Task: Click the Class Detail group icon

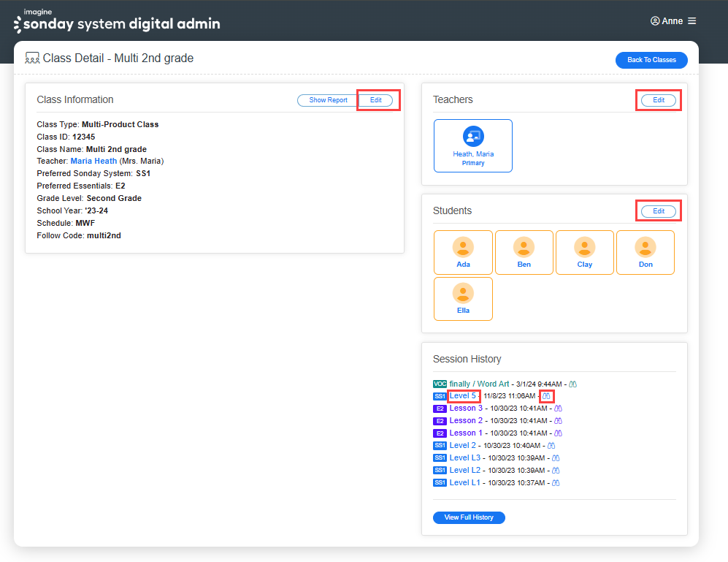Action: coord(32,58)
